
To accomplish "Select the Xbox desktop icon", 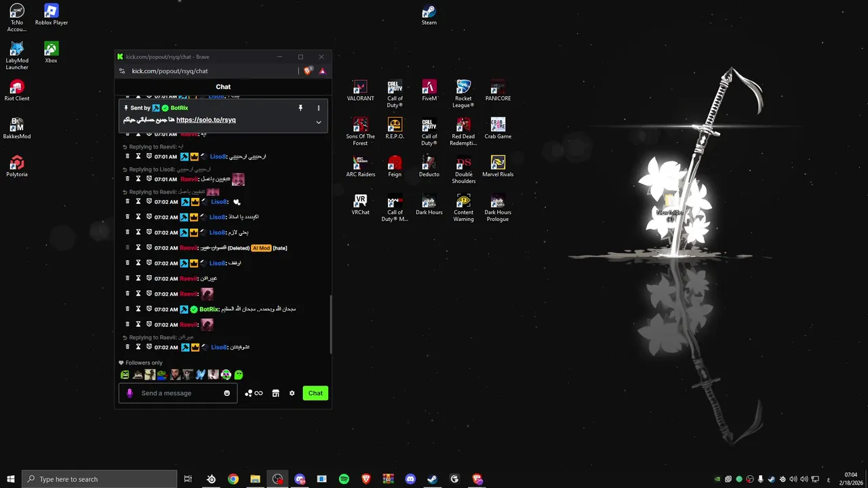I will pos(51,54).
